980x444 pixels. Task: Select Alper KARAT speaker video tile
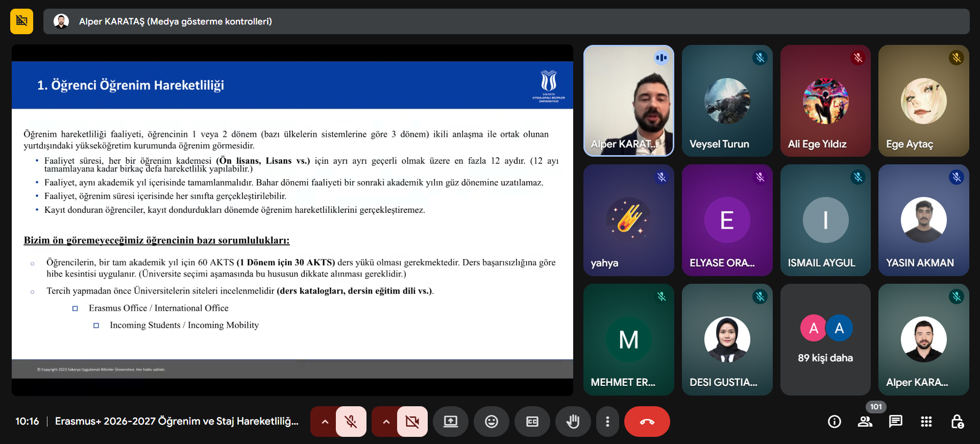(x=628, y=101)
